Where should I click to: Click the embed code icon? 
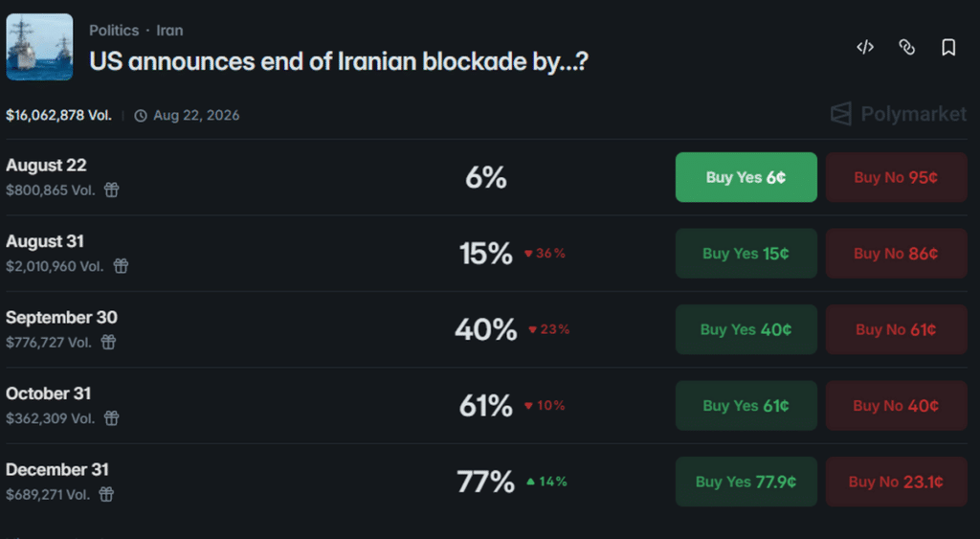[865, 47]
